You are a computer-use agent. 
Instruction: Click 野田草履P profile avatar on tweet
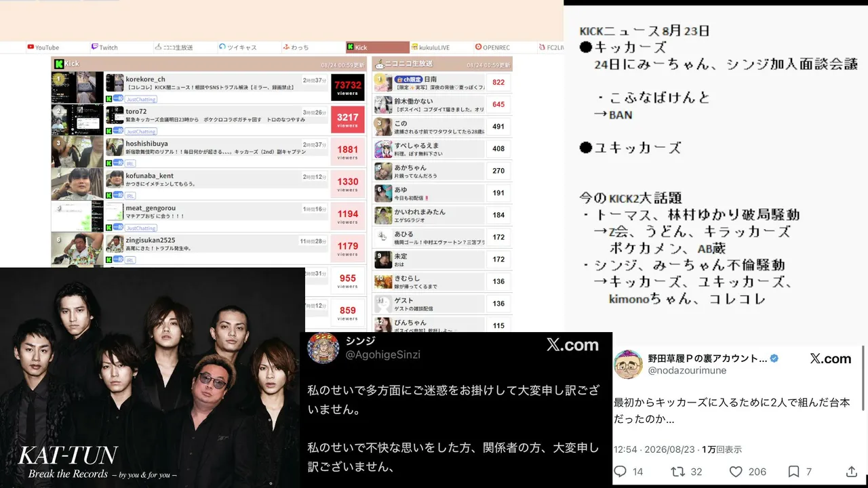[x=629, y=365]
